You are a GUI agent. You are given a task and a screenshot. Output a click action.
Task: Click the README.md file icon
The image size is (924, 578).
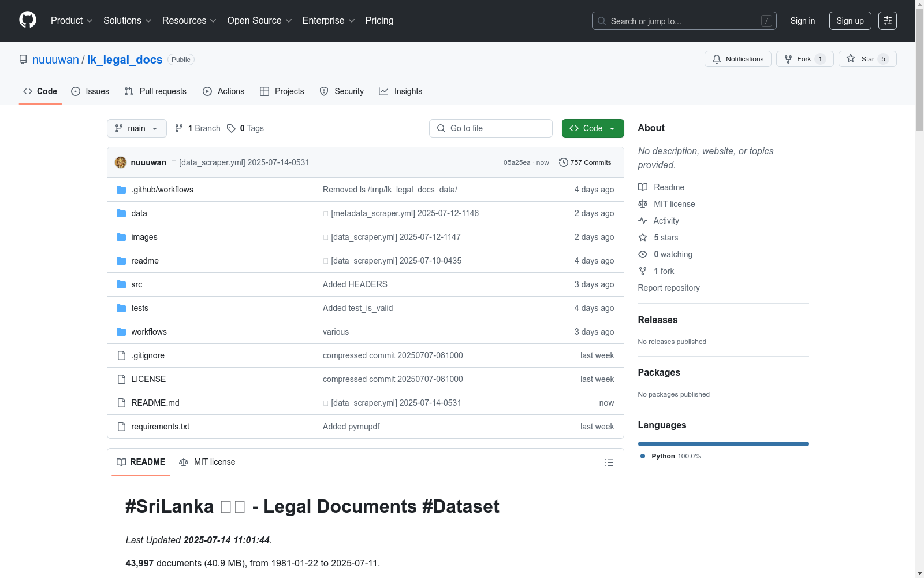click(121, 403)
